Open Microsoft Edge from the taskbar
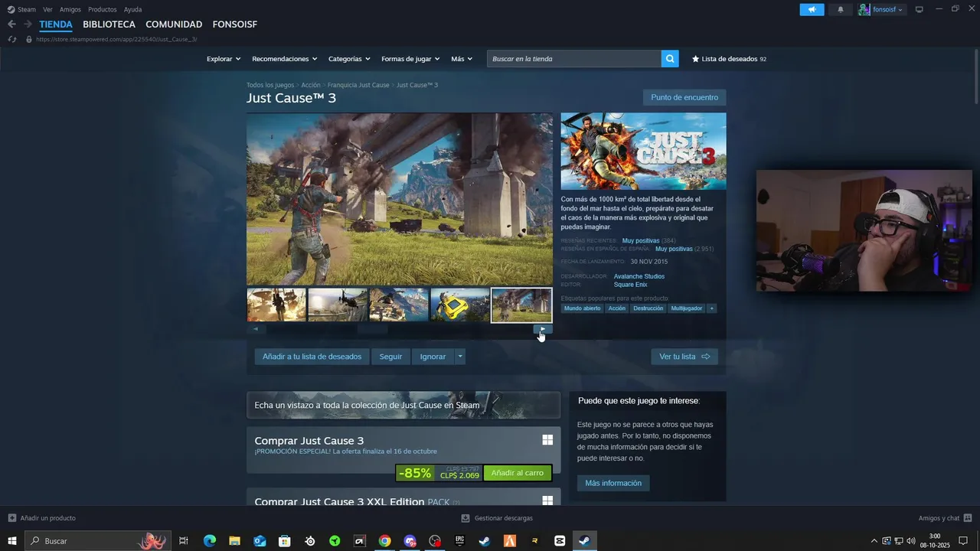 coord(209,541)
